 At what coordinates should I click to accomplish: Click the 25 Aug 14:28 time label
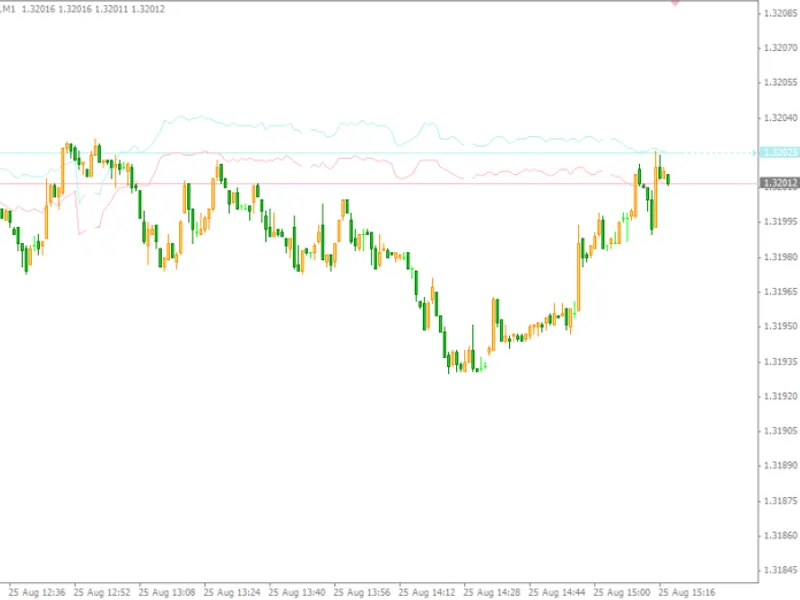pyautogui.click(x=492, y=592)
